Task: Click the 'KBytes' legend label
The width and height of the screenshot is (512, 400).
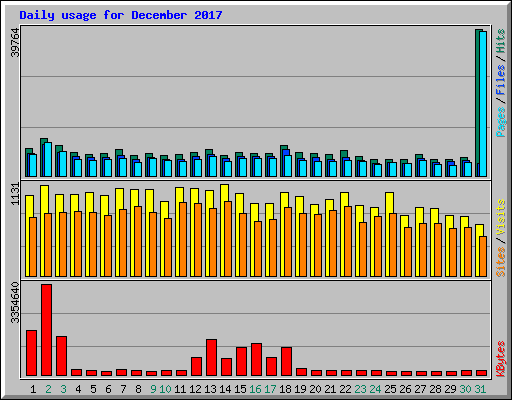Action: [x=501, y=359]
